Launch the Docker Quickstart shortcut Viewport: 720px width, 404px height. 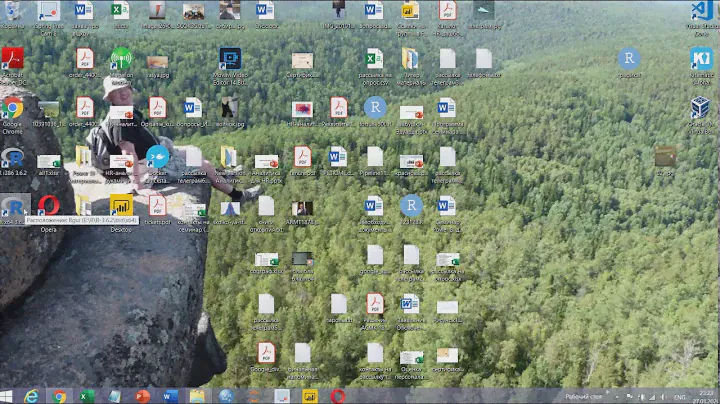pyautogui.click(x=157, y=158)
